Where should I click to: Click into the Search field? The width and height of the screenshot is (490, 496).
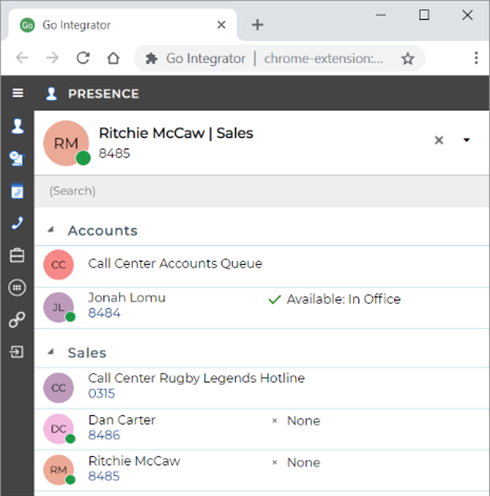262,191
